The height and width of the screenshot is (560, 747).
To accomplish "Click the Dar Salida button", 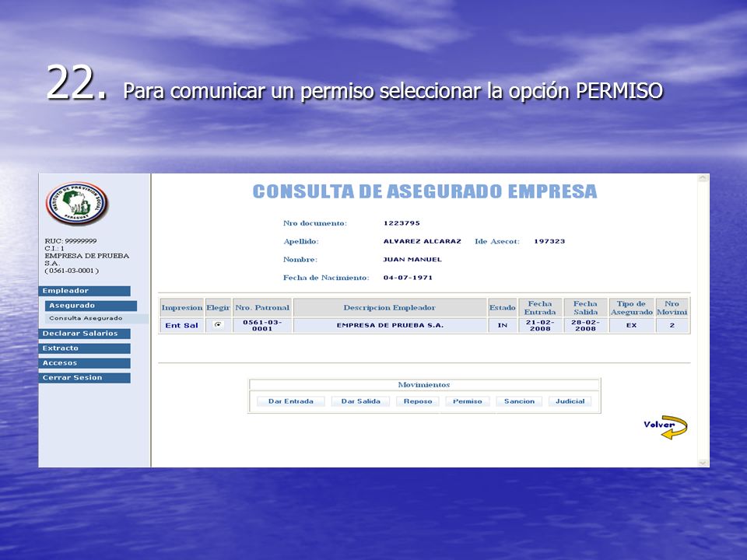I will click(x=360, y=401).
